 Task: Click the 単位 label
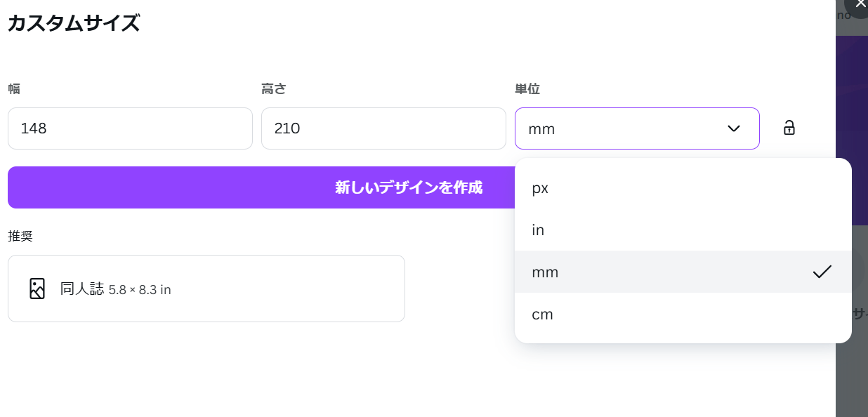(527, 89)
